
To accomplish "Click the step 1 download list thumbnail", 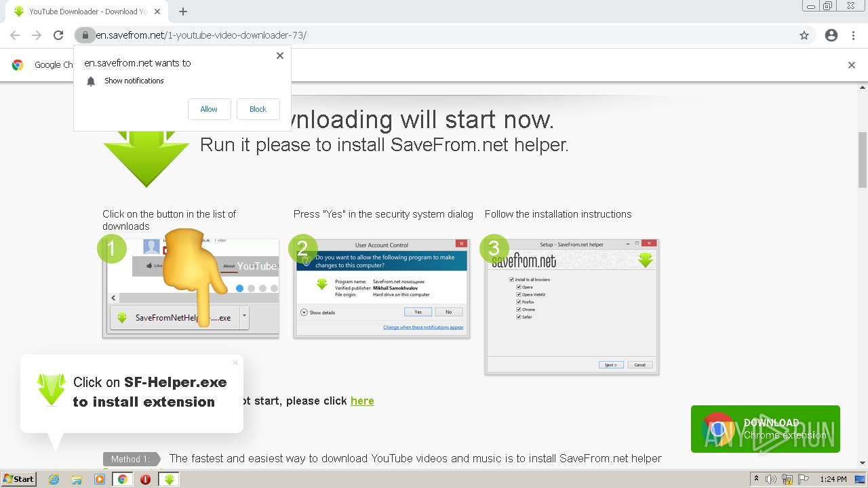I will pyautogui.click(x=191, y=288).
